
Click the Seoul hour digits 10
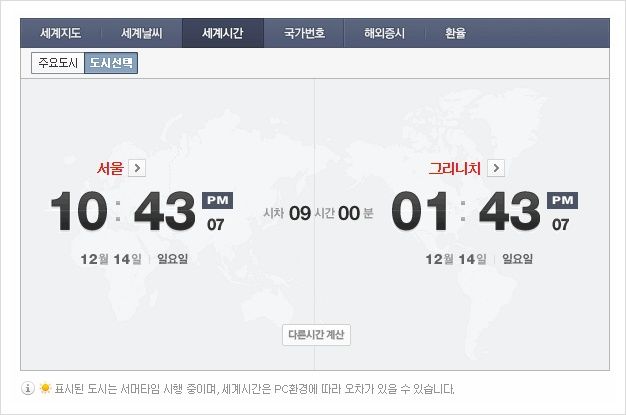79,211
